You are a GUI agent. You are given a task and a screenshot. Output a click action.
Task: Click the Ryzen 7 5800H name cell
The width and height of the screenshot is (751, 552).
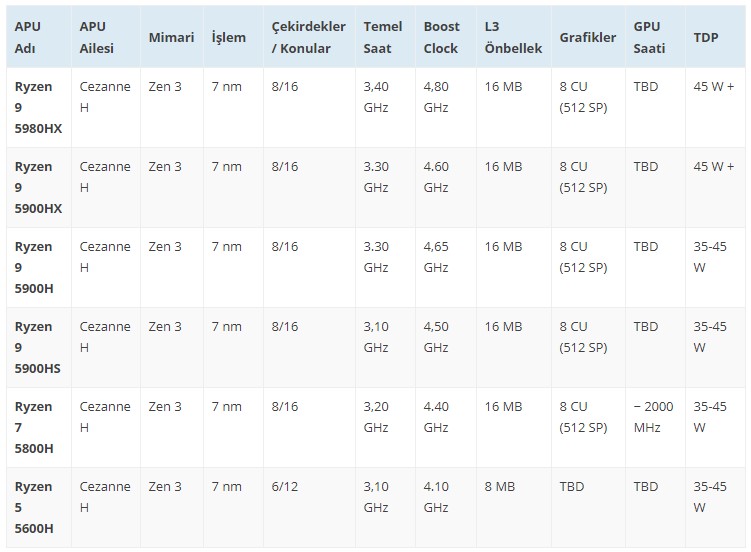(34, 427)
